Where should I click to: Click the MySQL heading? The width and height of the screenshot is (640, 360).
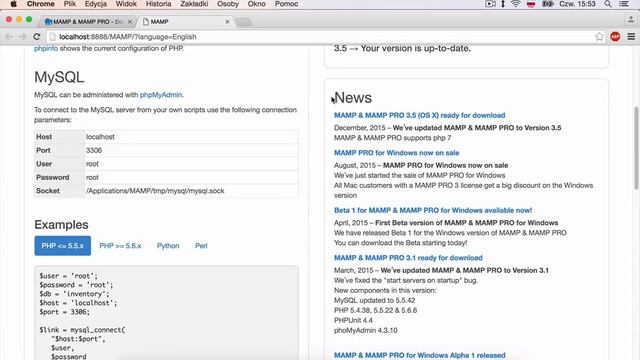point(59,77)
